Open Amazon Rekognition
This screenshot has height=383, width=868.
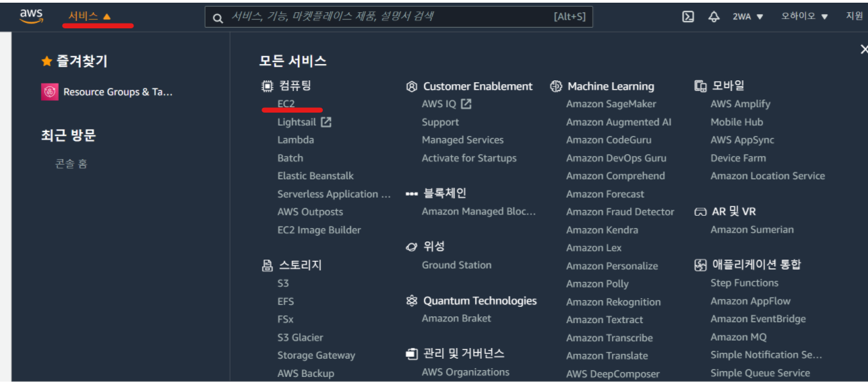(x=613, y=302)
